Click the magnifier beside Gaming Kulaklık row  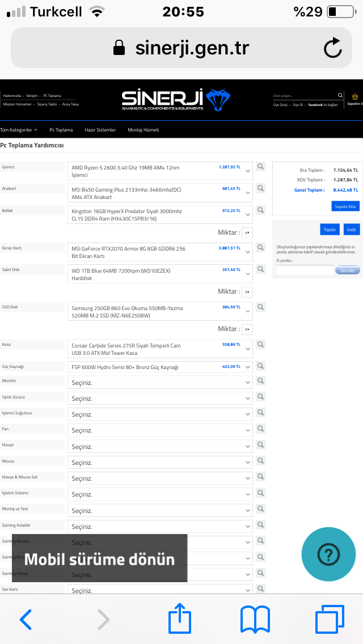261,525
